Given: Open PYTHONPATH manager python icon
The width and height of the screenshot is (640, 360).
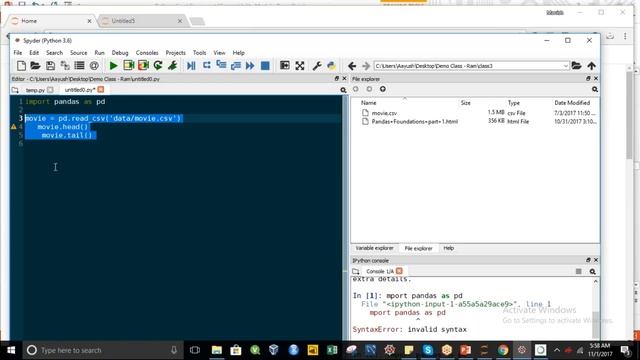Looking at the screenshot, I should point(331,65).
